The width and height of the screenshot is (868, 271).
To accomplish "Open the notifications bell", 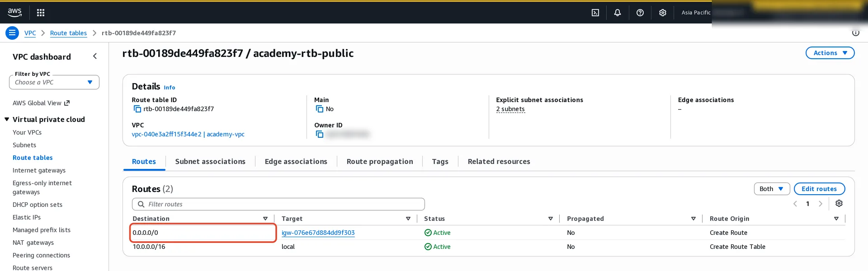I will click(x=618, y=13).
